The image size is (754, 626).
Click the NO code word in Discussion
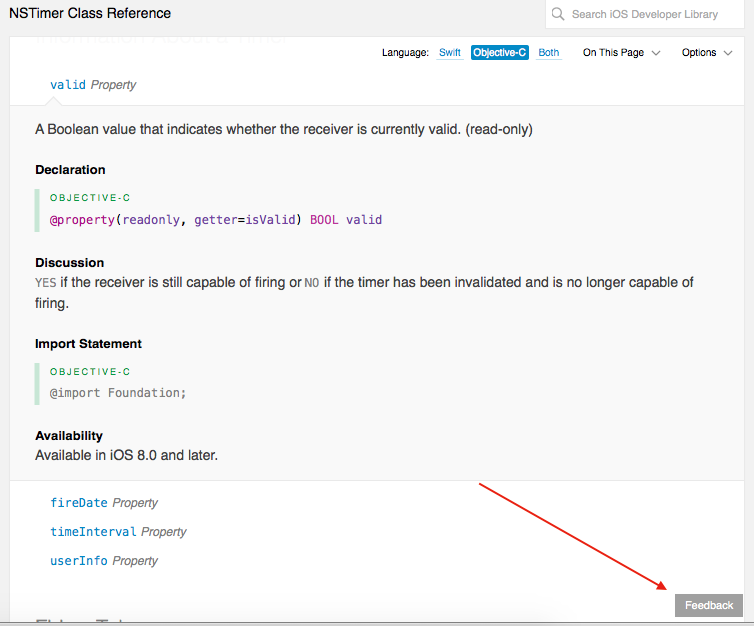pyautogui.click(x=312, y=283)
